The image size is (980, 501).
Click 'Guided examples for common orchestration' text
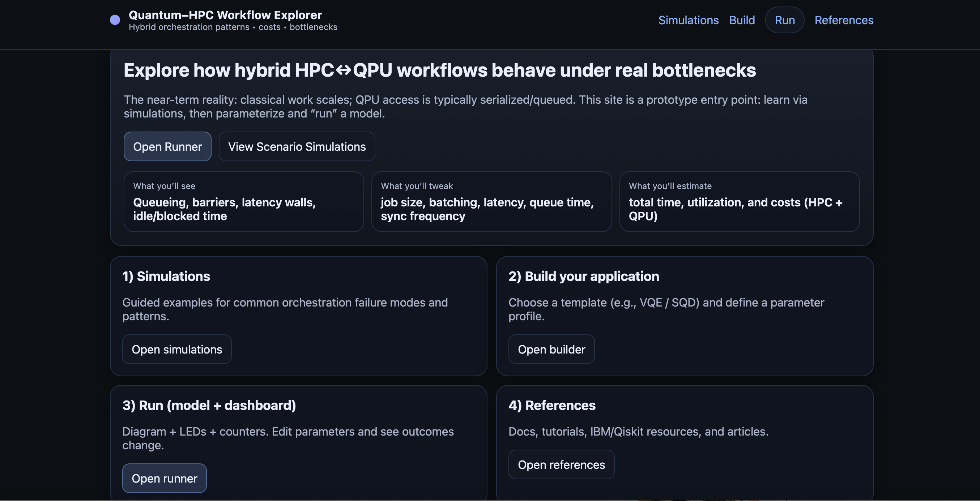285,309
